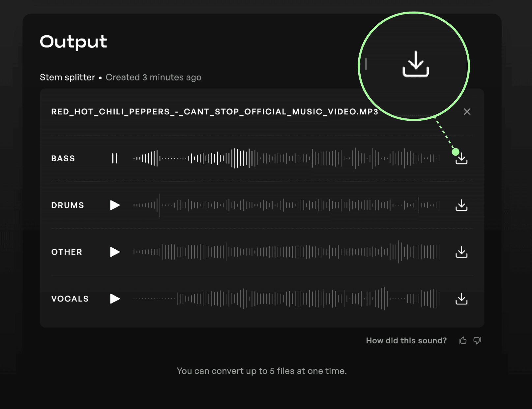Click 'You can convert up to 5 files' note
532x409 pixels.
(x=262, y=371)
